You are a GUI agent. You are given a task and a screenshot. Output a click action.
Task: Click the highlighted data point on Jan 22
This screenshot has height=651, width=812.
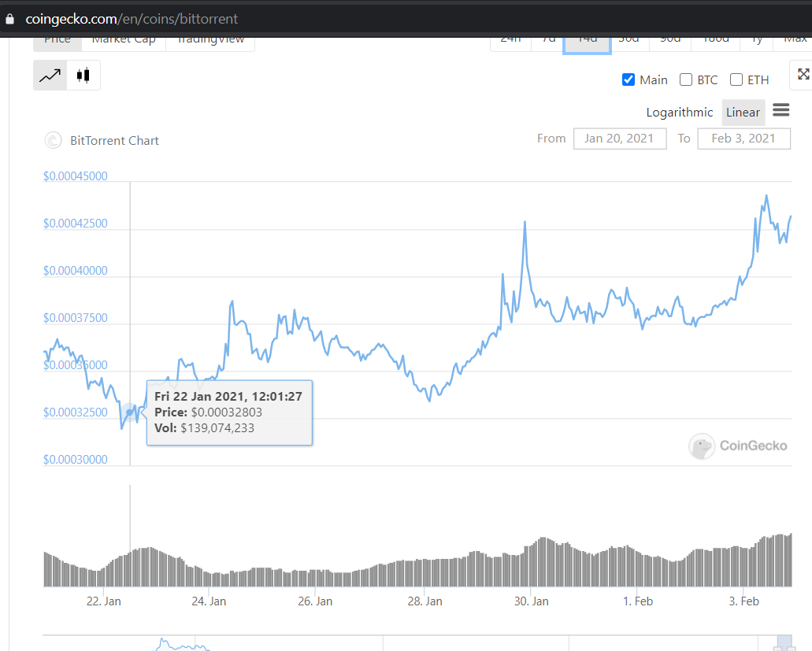(129, 412)
